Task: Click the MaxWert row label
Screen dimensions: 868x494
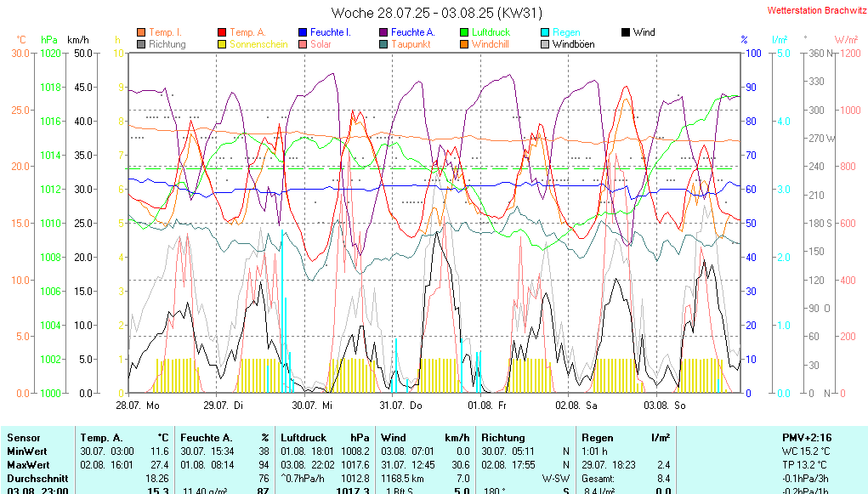Action: [x=28, y=465]
